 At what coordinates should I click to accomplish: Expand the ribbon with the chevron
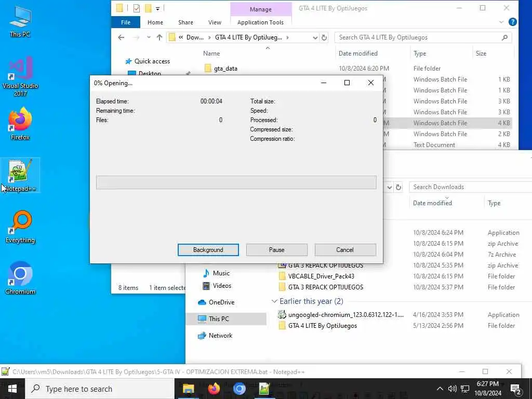click(x=501, y=22)
